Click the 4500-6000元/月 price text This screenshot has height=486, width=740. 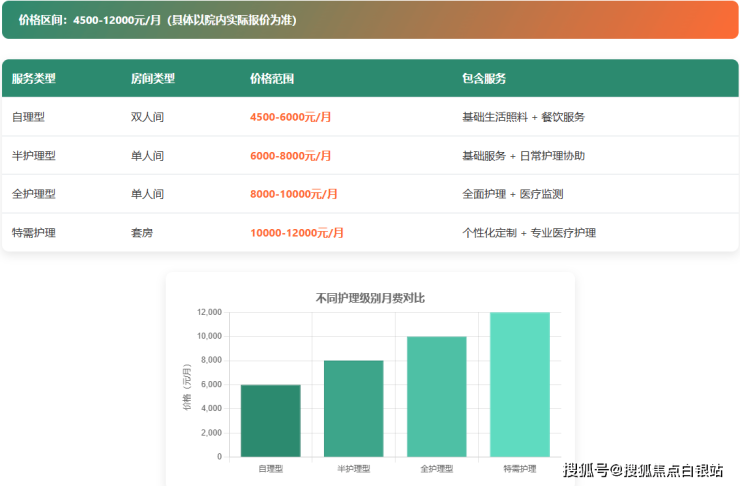[x=290, y=117]
